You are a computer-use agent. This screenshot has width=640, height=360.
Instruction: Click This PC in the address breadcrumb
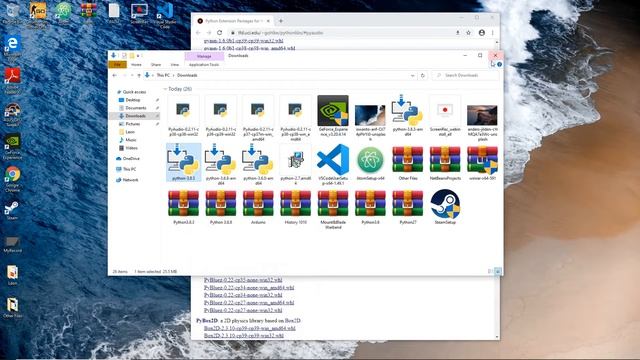[x=163, y=76]
